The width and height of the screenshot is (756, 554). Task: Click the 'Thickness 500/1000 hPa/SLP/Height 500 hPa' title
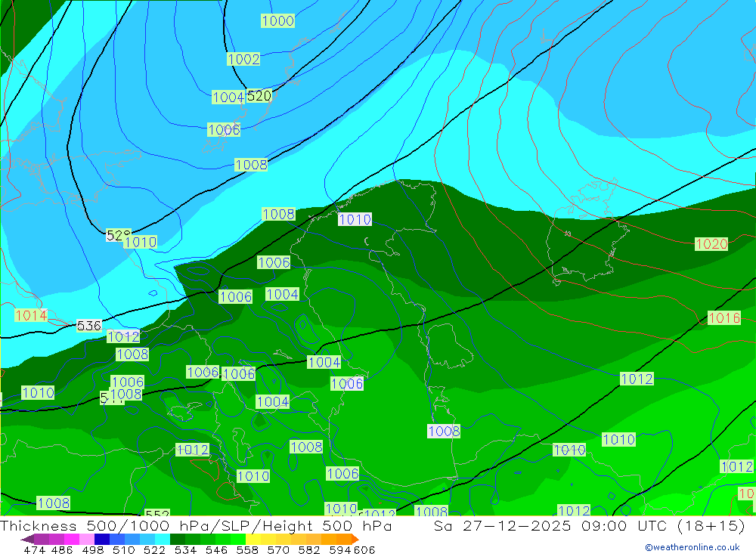[x=196, y=525]
